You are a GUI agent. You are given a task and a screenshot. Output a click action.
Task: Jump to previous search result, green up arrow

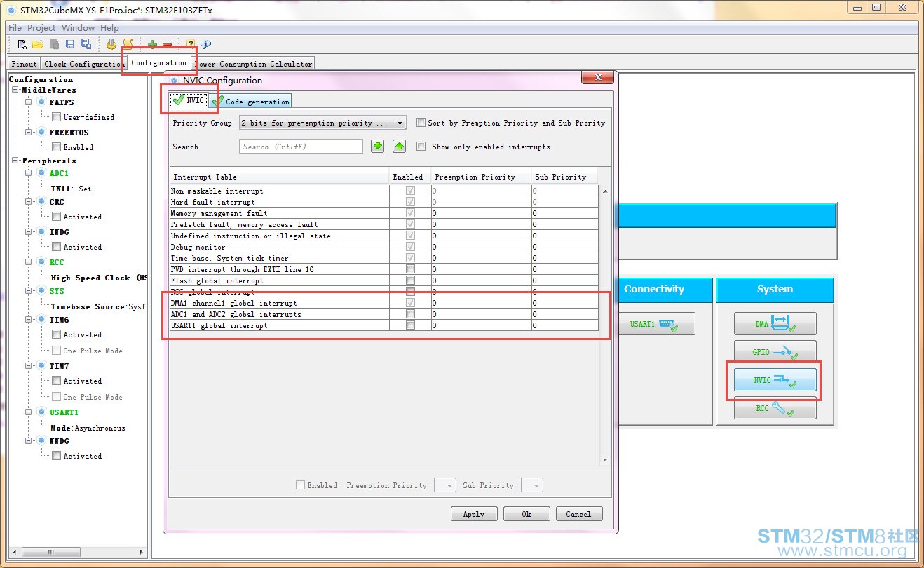(399, 146)
